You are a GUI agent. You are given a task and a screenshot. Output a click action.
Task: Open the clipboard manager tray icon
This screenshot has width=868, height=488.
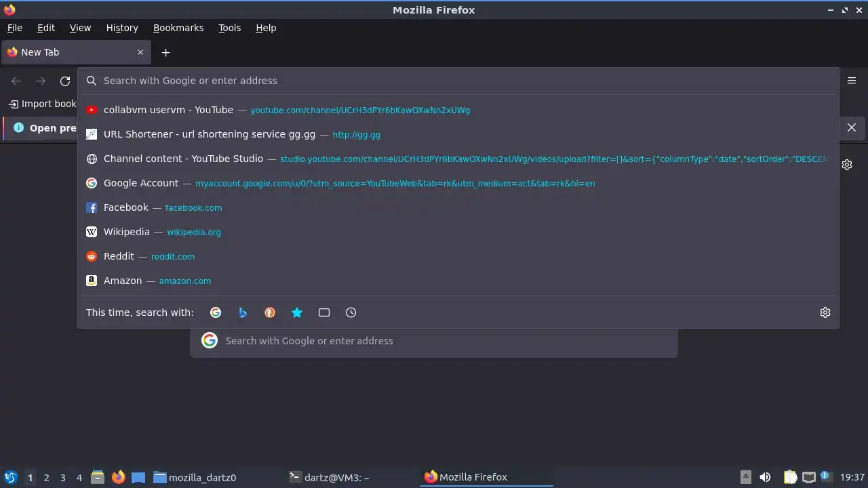(790, 477)
